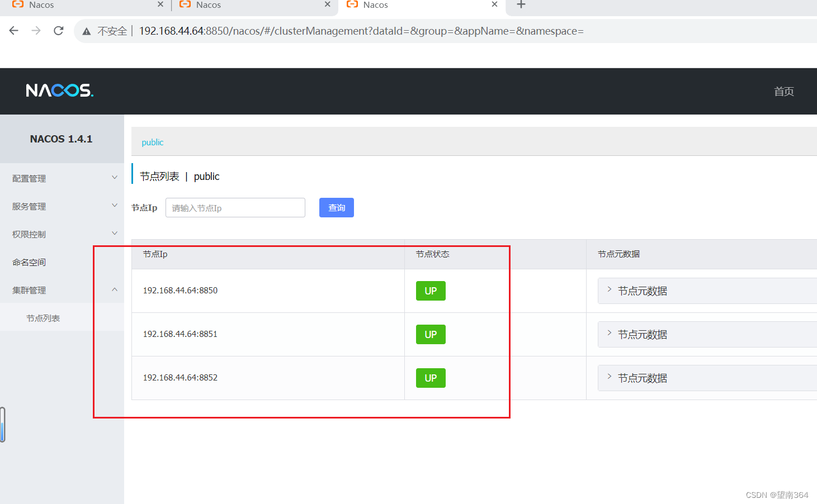Expand 权限控制 menu
The height and width of the screenshot is (504, 817).
[62, 234]
